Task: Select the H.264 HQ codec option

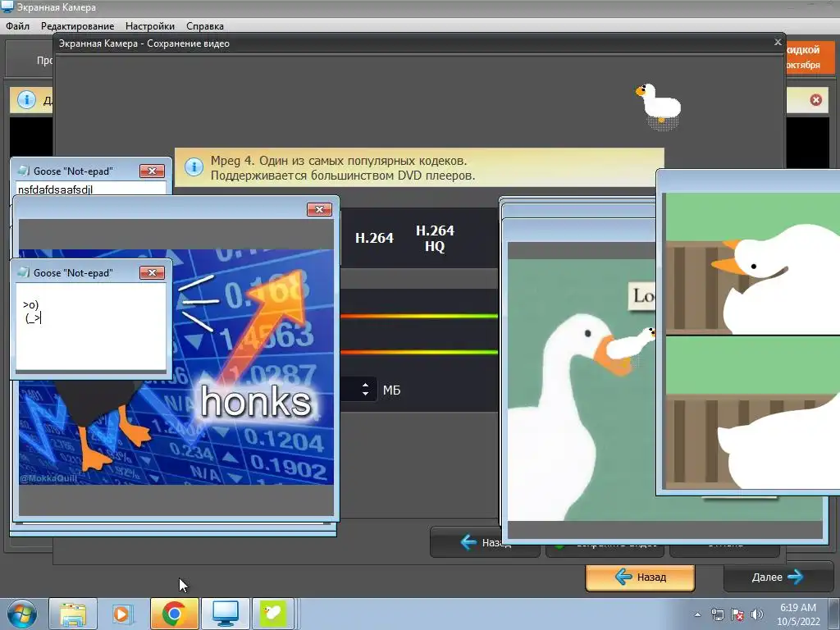Action: tap(435, 239)
